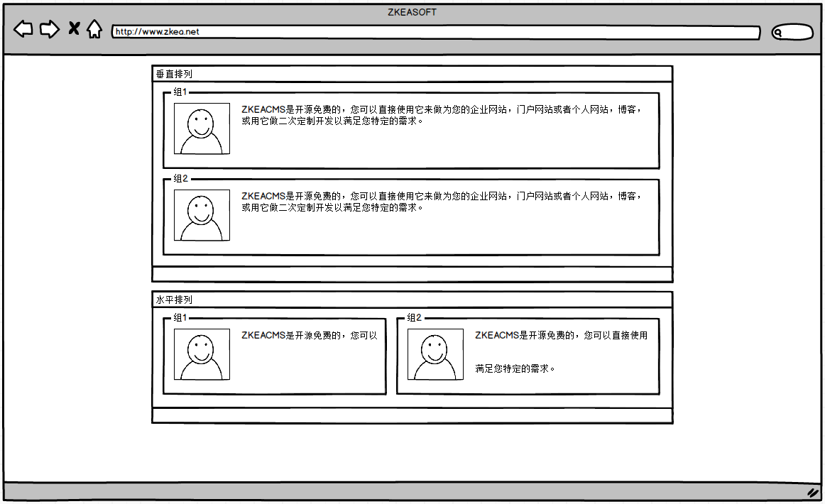Click the browser search box
Image resolution: width=825 pixels, height=504 pixels.
792,32
